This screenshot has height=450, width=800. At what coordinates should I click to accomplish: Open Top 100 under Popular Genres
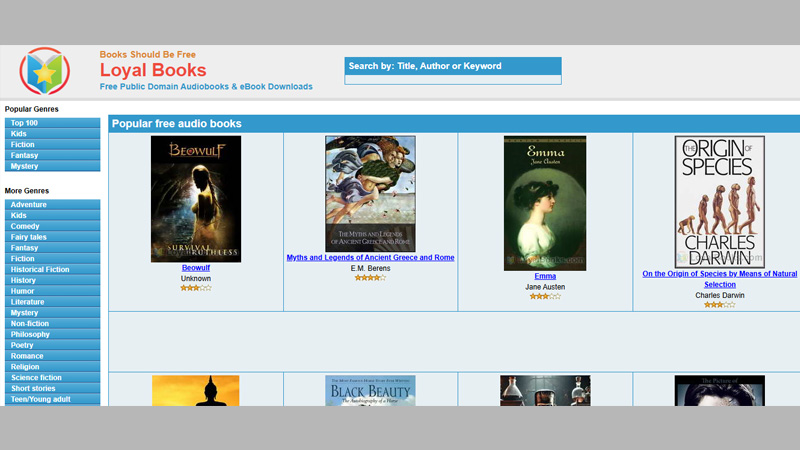tap(53, 123)
